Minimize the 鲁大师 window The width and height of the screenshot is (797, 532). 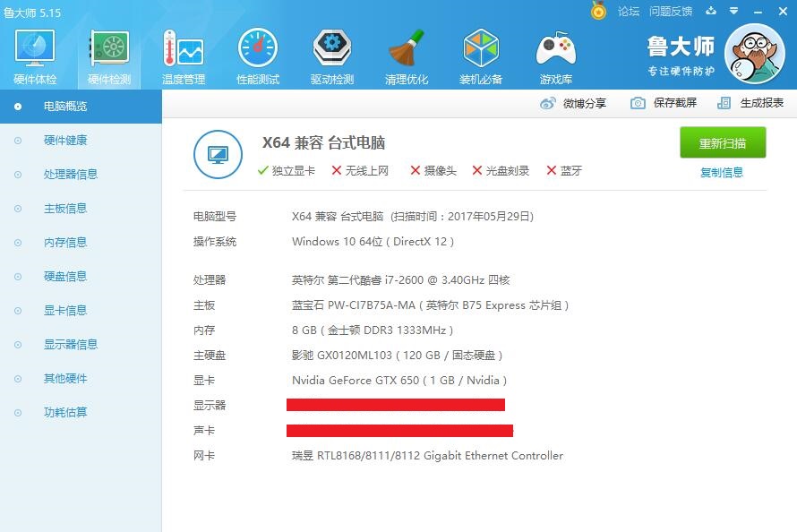[x=758, y=11]
